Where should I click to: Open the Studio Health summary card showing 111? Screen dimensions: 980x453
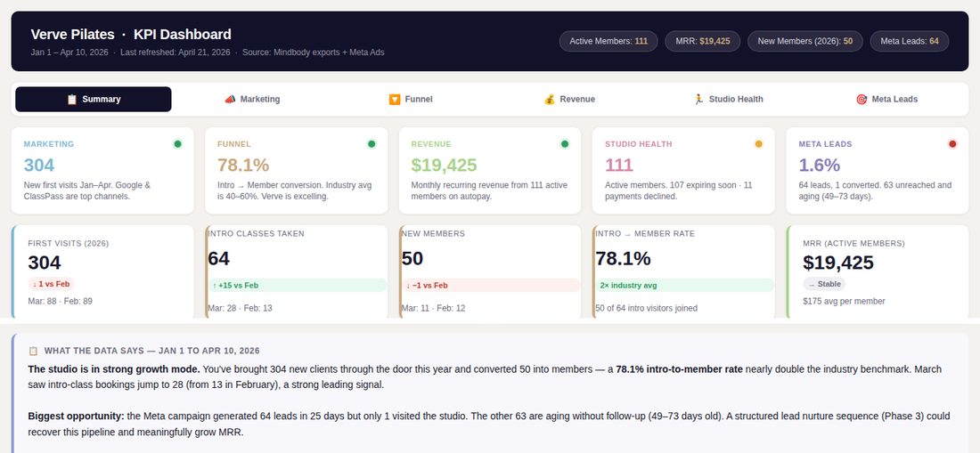click(683, 171)
